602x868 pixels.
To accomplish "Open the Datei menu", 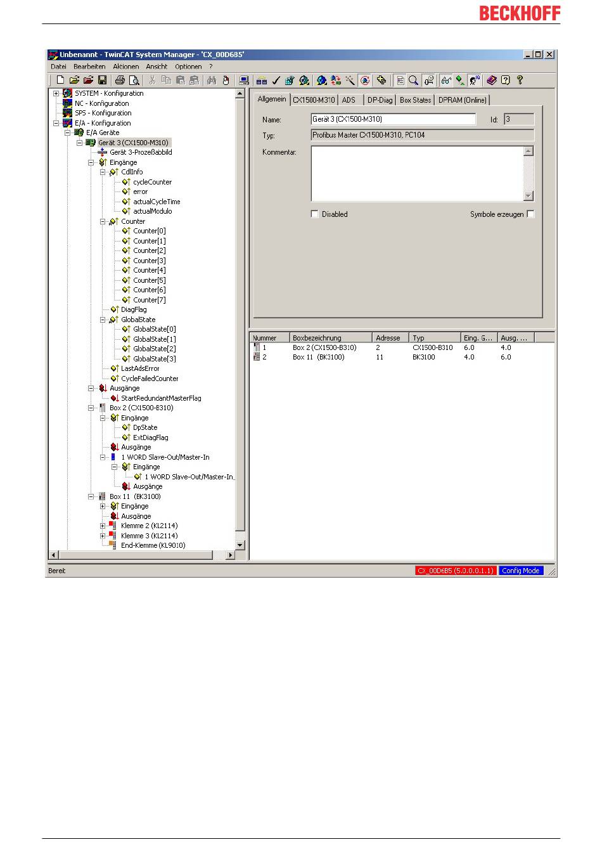I will [x=58, y=67].
